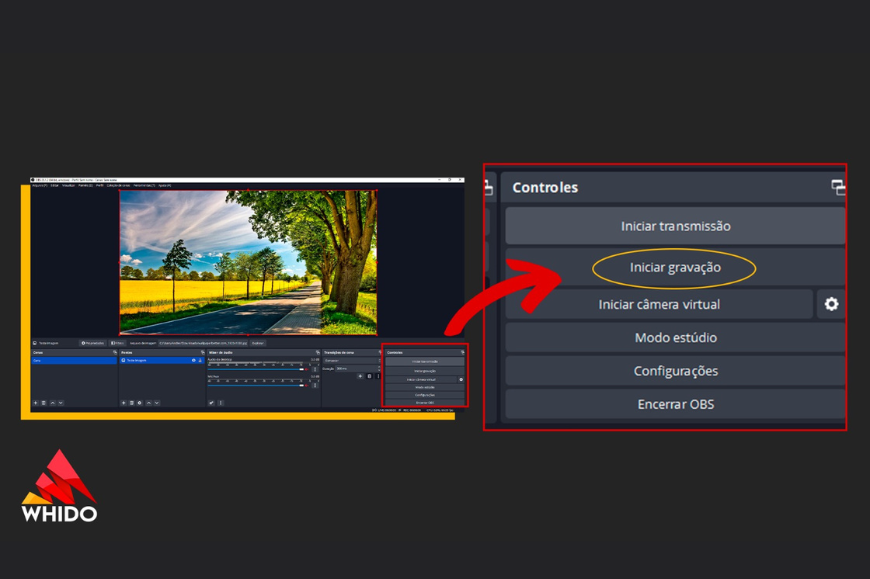Click the Filtros button above the docks
The height and width of the screenshot is (579, 870).
pos(117,343)
